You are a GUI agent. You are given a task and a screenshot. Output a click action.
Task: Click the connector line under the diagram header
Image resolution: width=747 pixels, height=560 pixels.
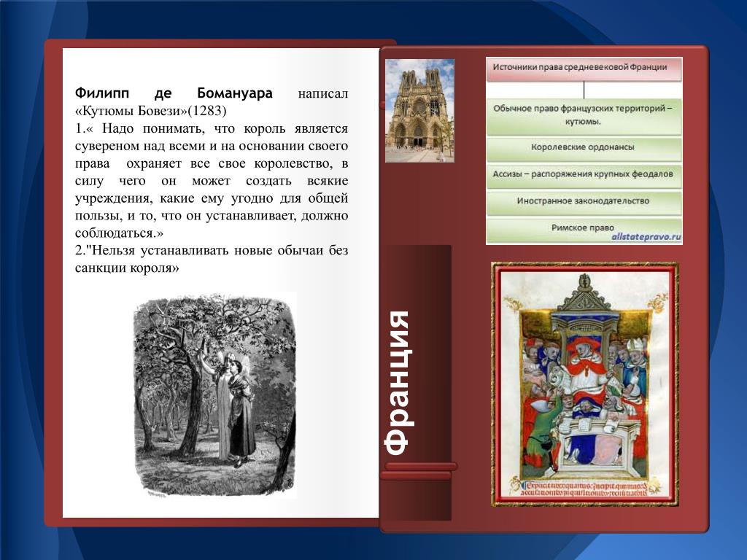coord(584,89)
